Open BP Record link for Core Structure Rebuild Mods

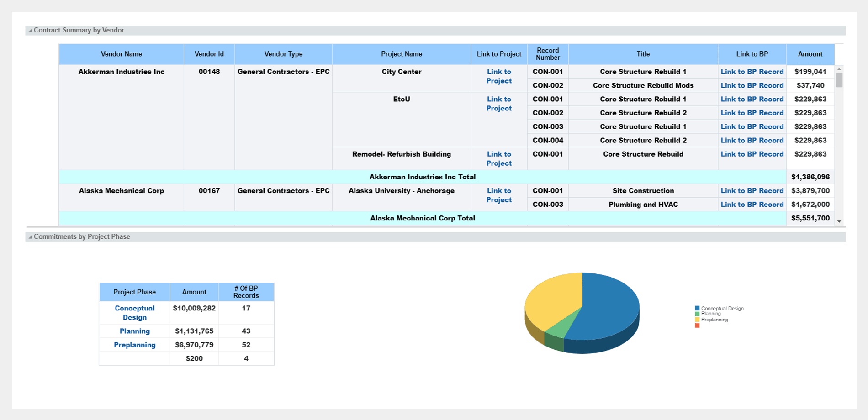[x=752, y=85]
